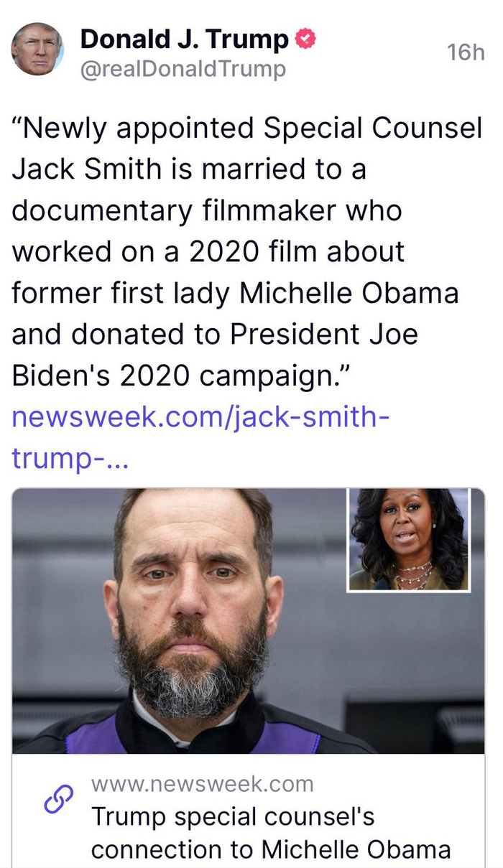503x868 pixels.
Task: Tap the truncated "trump-..." link text
Action: 70,457
